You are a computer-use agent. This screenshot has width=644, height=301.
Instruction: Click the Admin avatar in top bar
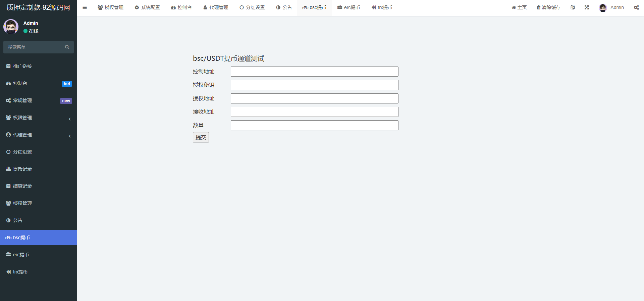[x=603, y=8]
